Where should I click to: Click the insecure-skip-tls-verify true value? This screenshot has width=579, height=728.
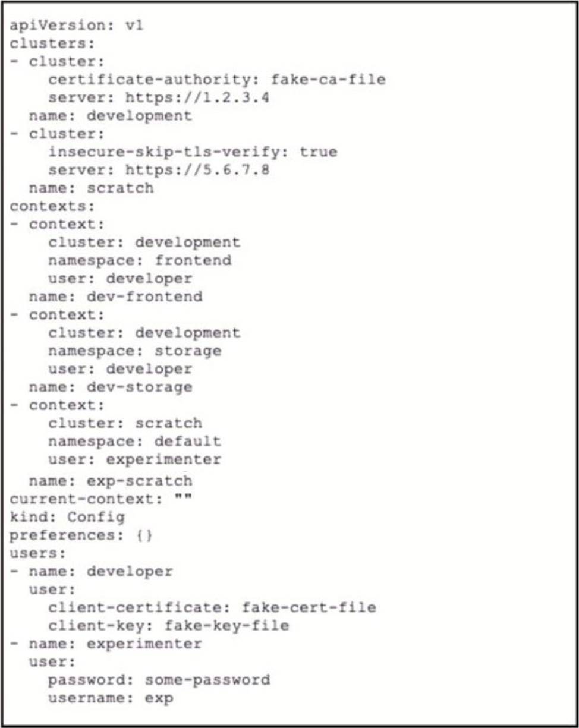(318, 152)
